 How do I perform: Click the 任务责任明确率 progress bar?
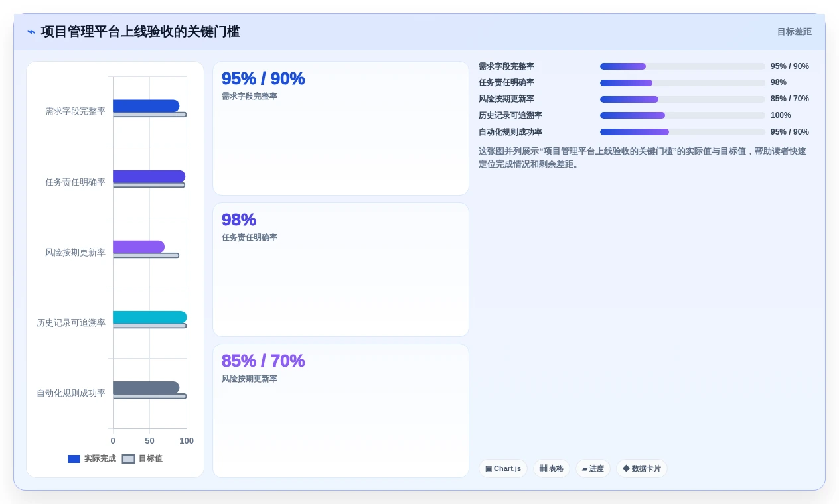[682, 83]
